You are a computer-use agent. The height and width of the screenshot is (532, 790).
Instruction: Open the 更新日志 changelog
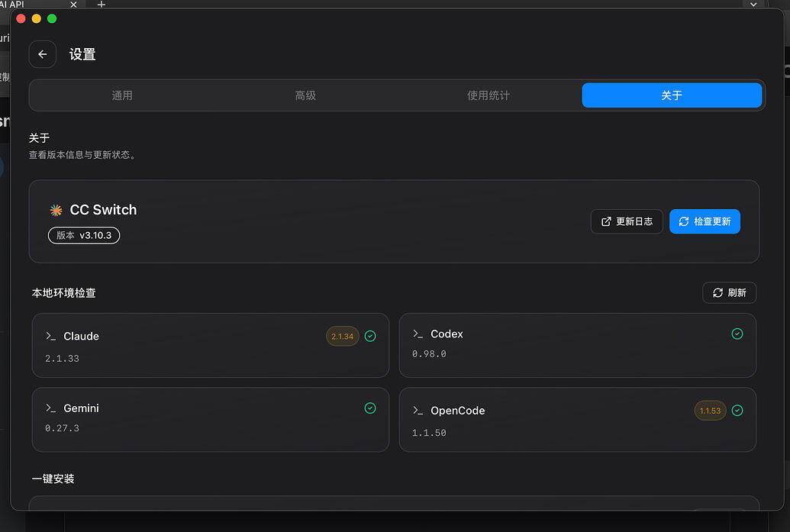(627, 221)
